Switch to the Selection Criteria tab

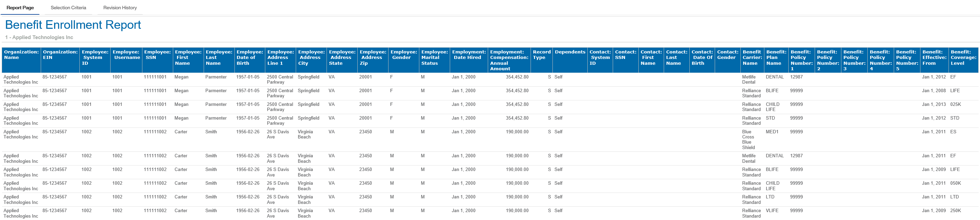tap(68, 8)
